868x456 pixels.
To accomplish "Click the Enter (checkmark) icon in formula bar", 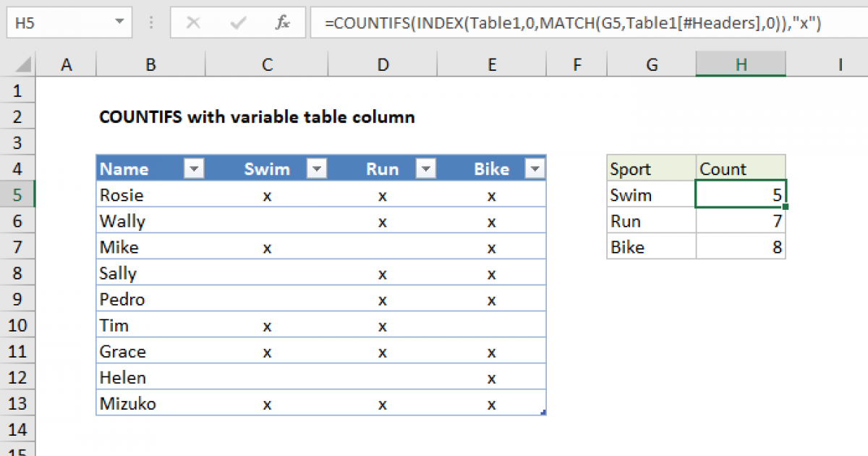I will tap(238, 22).
